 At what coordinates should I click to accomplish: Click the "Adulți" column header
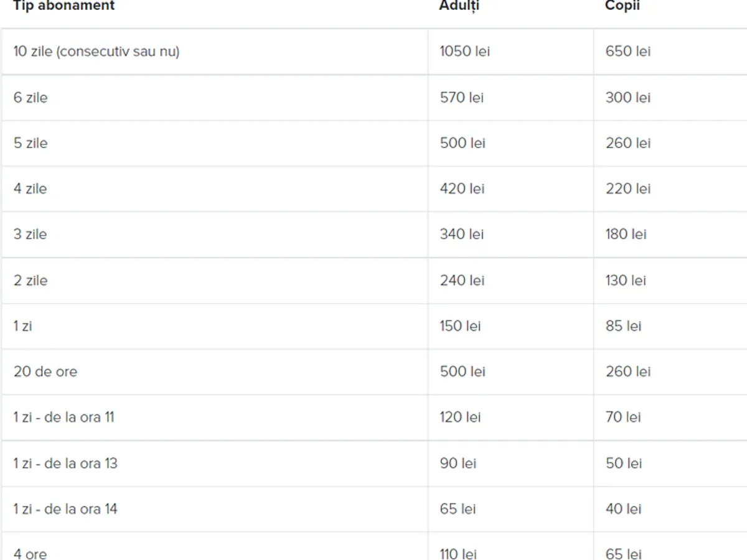tap(459, 6)
